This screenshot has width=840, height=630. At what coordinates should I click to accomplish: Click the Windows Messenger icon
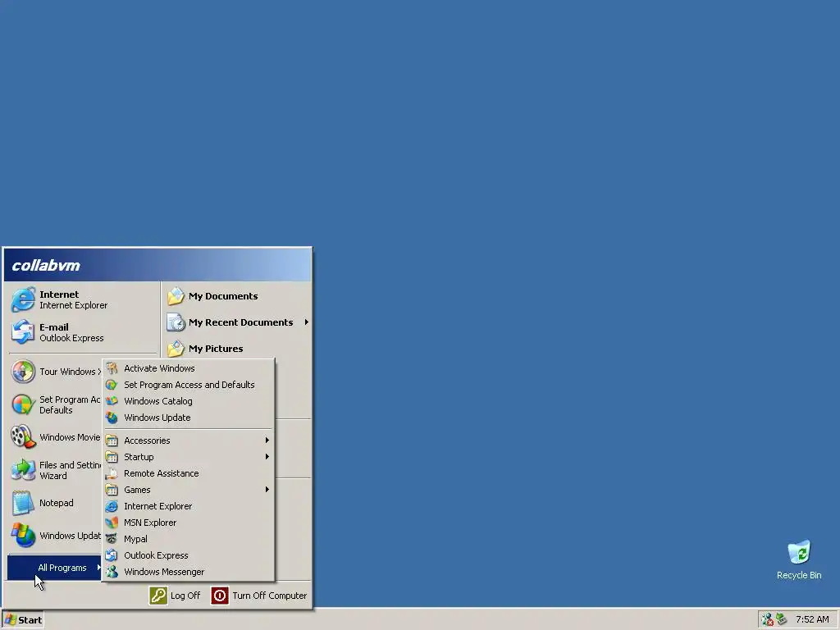pos(112,572)
